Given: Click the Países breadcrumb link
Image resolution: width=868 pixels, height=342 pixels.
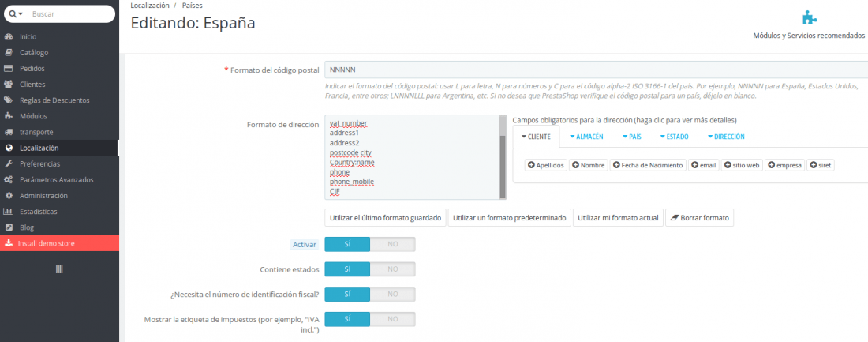Looking at the screenshot, I should click(192, 5).
